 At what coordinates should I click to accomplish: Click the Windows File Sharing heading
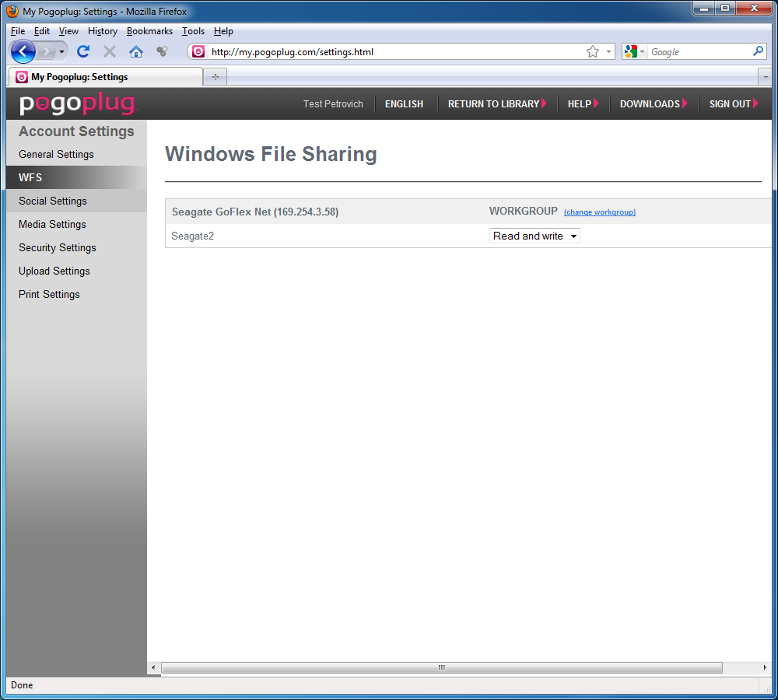click(271, 154)
